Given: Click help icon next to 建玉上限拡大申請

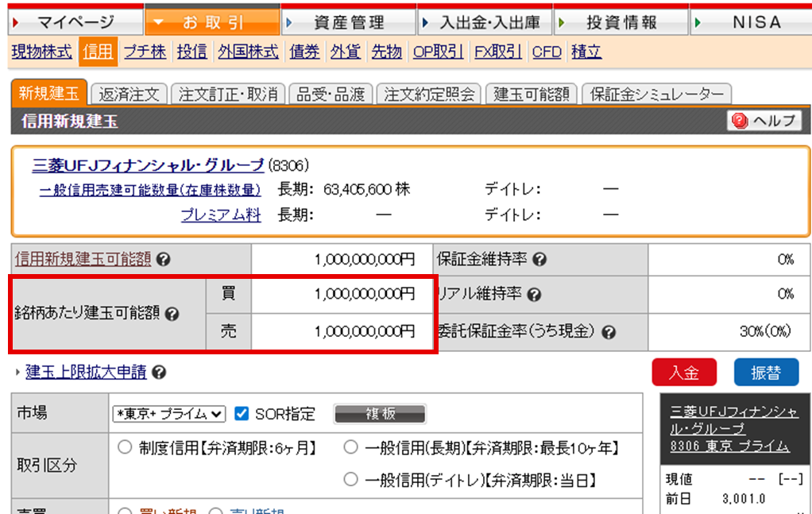Looking at the screenshot, I should (159, 372).
